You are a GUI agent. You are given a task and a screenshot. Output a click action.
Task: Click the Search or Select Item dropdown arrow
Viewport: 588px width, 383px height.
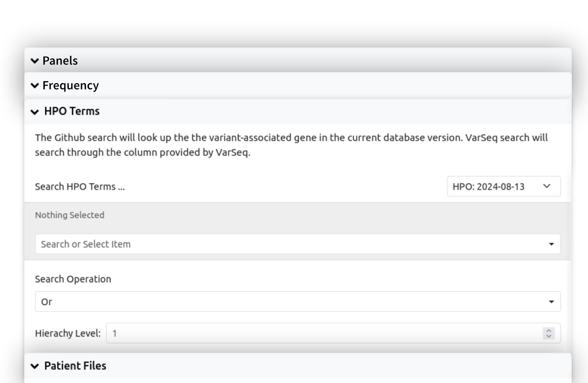tap(551, 244)
